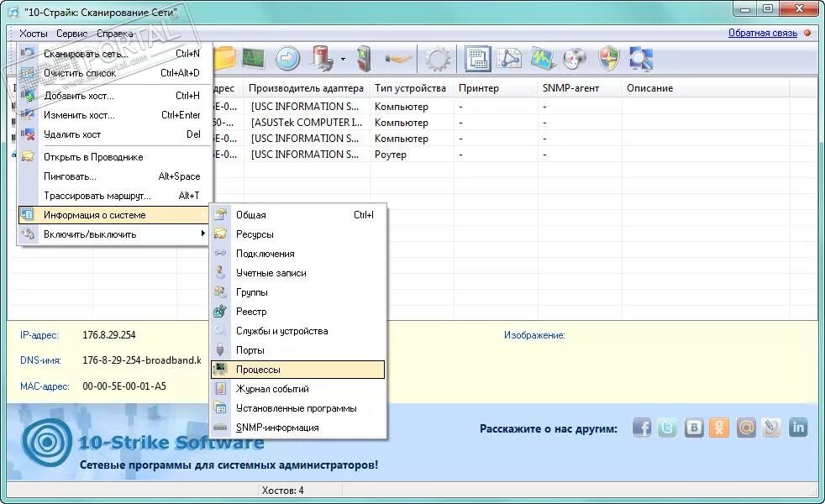Expand the Включить/выключить submenu
The width and height of the screenshot is (825, 504).
tap(115, 234)
